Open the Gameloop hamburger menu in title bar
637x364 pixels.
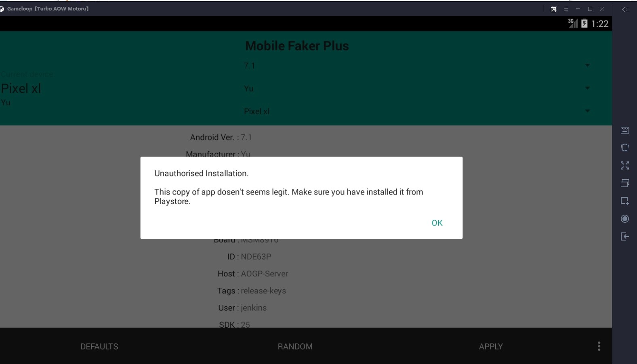[566, 9]
